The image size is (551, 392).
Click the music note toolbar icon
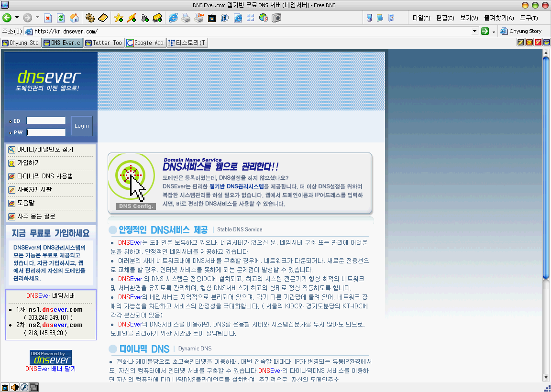(x=225, y=18)
